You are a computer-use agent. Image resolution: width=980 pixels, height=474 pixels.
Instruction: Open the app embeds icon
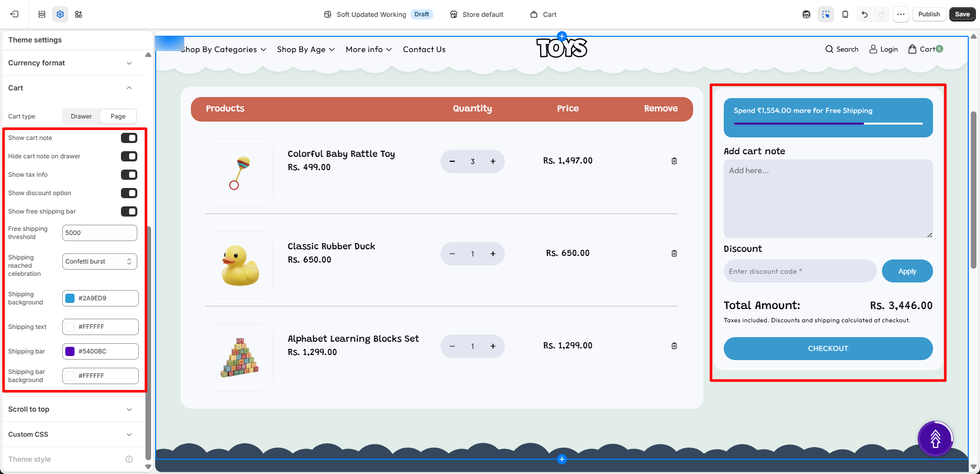79,14
